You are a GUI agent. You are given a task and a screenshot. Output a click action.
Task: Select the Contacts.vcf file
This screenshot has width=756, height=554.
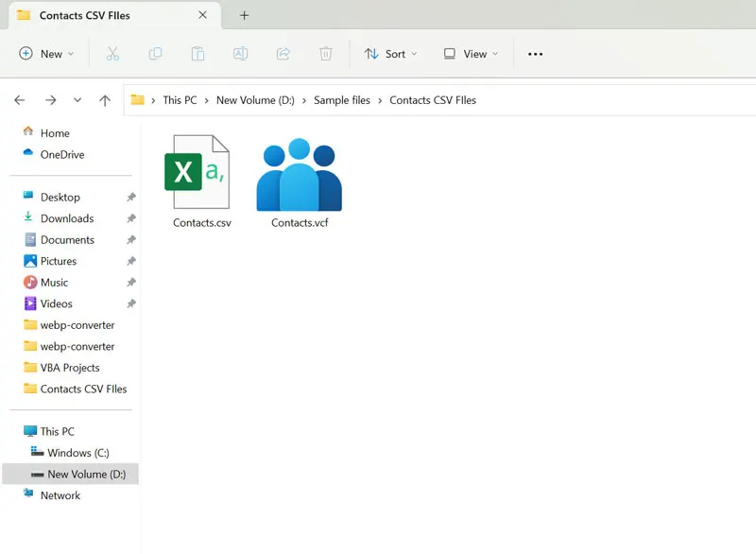[299, 182]
